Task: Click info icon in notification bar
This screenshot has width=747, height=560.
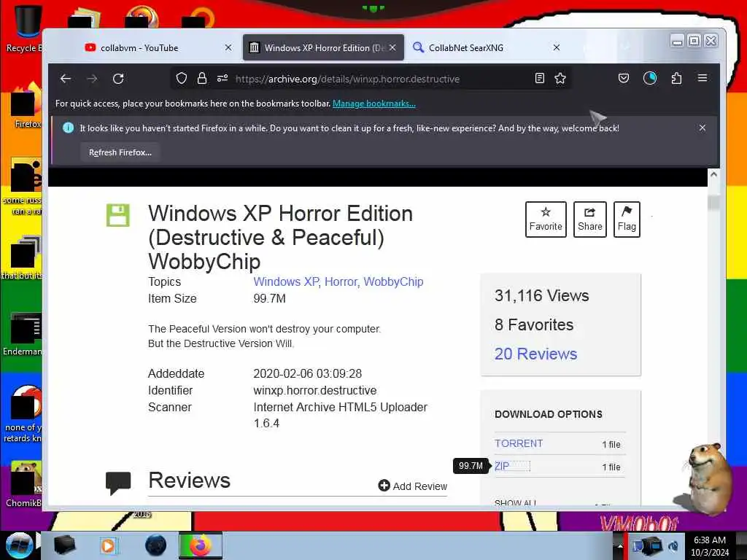Action: click(68, 128)
